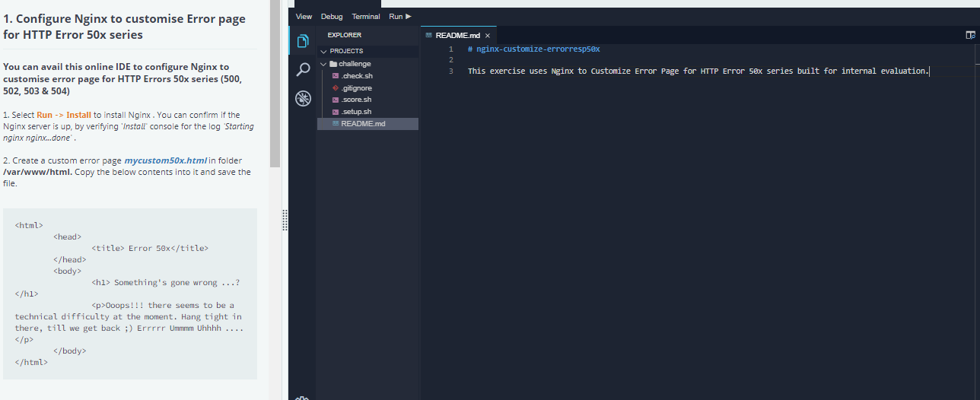This screenshot has width=980, height=400.
Task: Click the PROJECTS section header label
Action: 346,51
